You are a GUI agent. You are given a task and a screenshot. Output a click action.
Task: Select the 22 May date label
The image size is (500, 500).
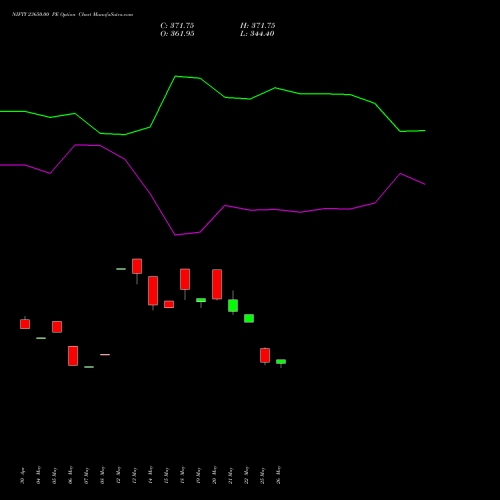tap(246, 475)
